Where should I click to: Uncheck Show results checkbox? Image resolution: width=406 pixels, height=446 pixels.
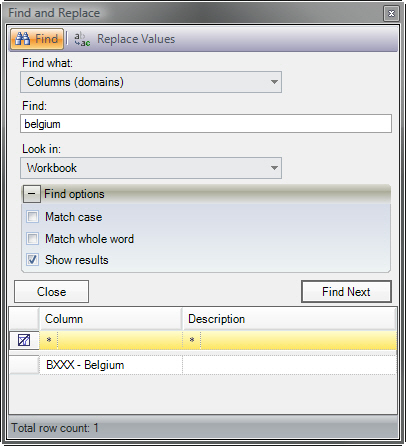33,260
